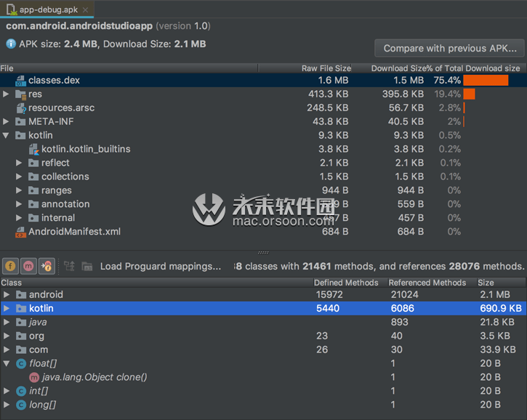Collapse the float[] class node
This screenshot has height=420, width=527.
pyautogui.click(x=7, y=363)
